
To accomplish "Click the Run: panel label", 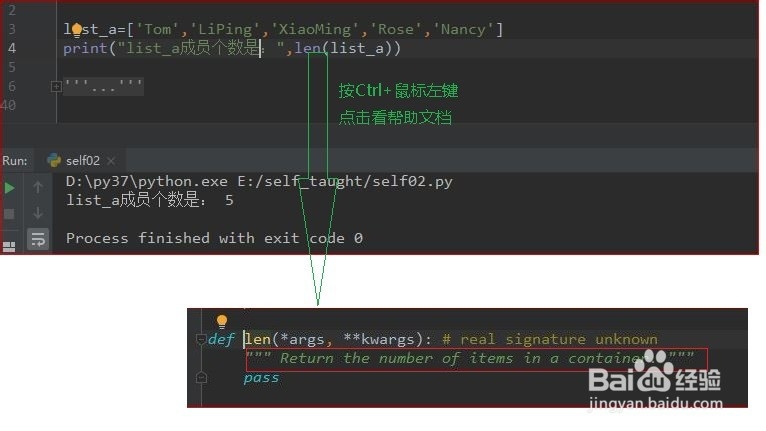I will pyautogui.click(x=15, y=161).
